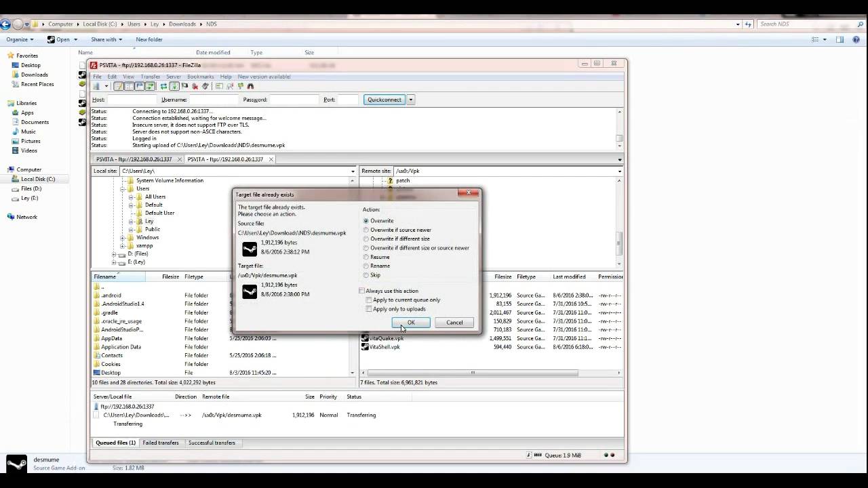Click the Downloads link under Favorites
The width and height of the screenshot is (868, 488).
click(34, 75)
